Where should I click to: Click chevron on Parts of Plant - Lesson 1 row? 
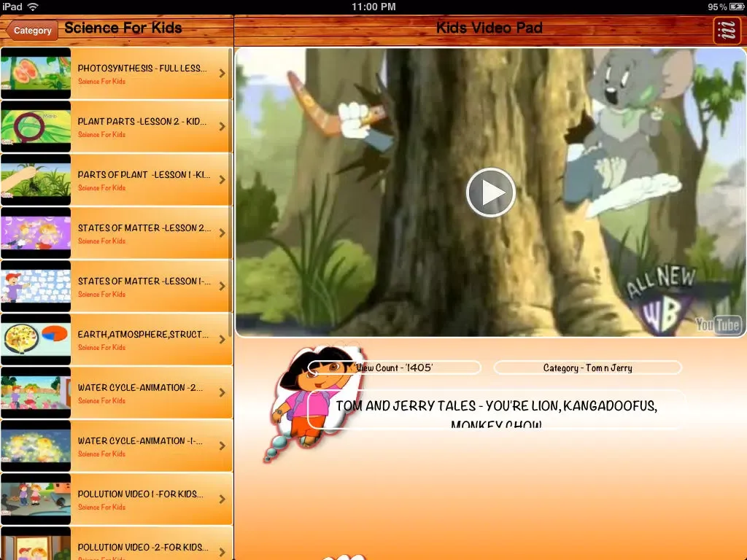click(x=222, y=180)
